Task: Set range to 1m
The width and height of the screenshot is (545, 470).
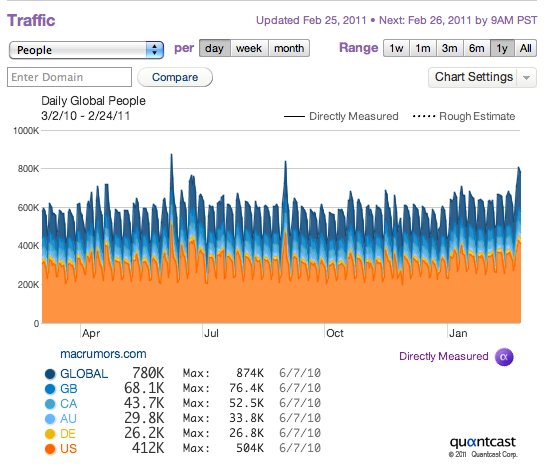Action: click(x=423, y=48)
